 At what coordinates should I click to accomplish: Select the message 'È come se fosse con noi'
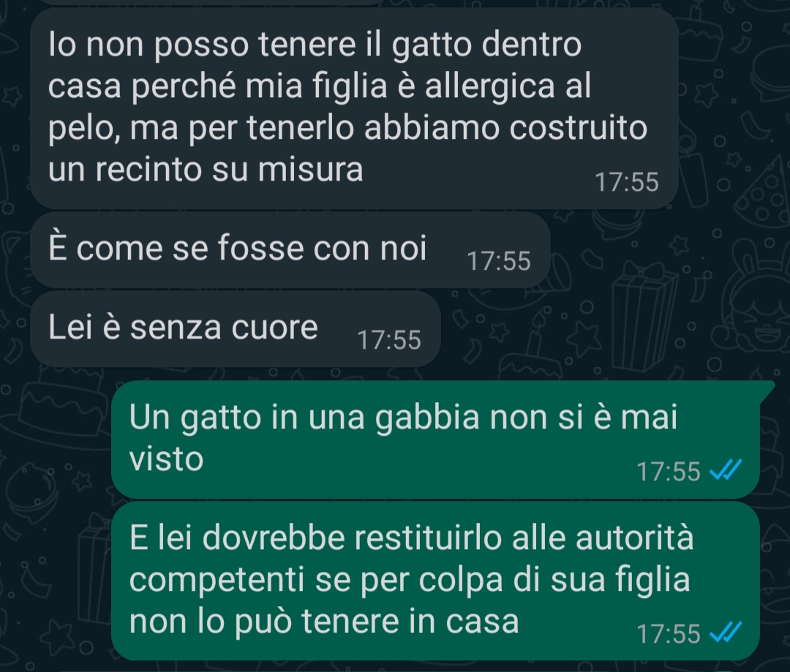pyautogui.click(x=290, y=250)
